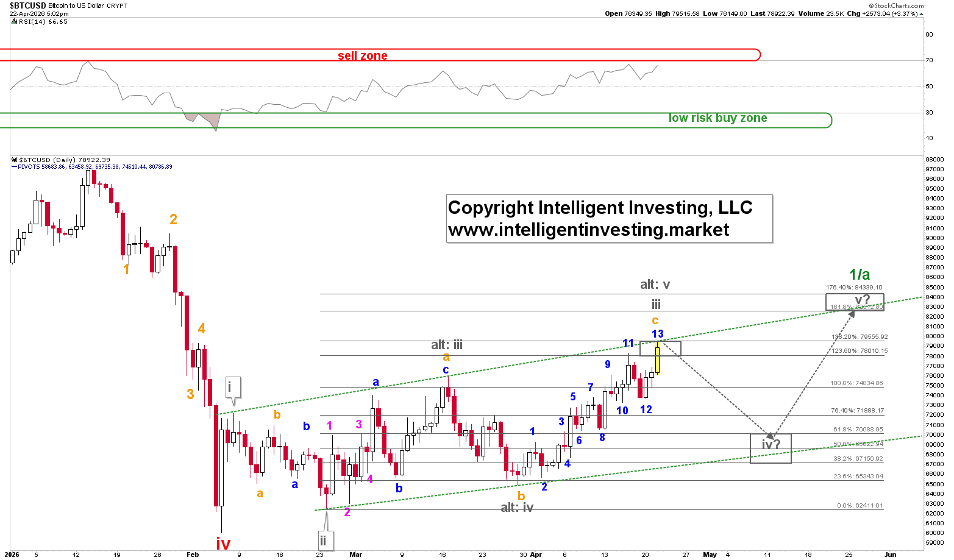Click the 61.8%: 70088.95 Fibonacci label

[858, 430]
